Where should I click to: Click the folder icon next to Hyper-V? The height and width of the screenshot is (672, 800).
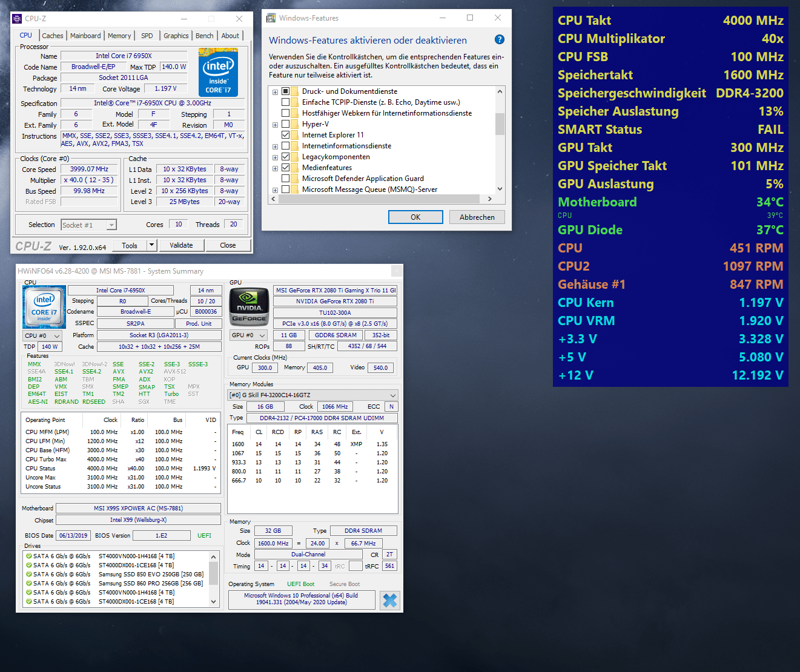click(x=294, y=124)
